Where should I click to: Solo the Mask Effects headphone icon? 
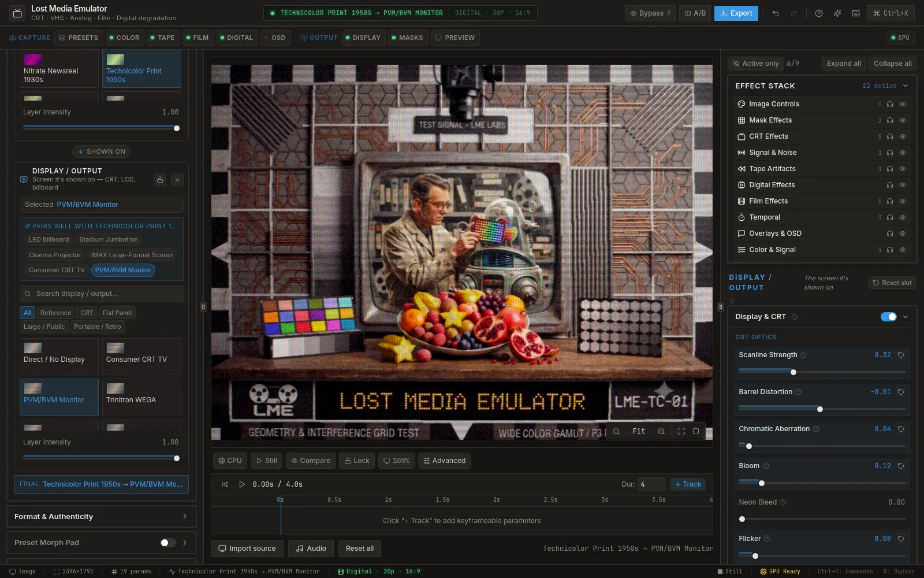point(890,120)
